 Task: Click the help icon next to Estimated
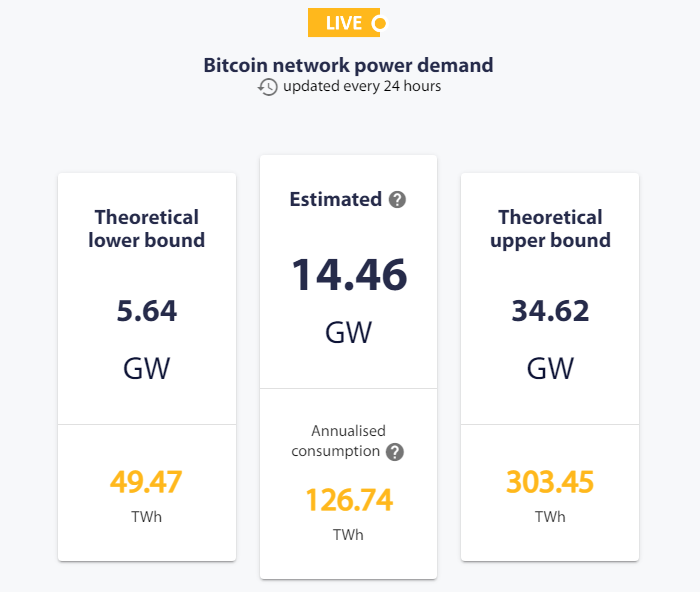[397, 200]
